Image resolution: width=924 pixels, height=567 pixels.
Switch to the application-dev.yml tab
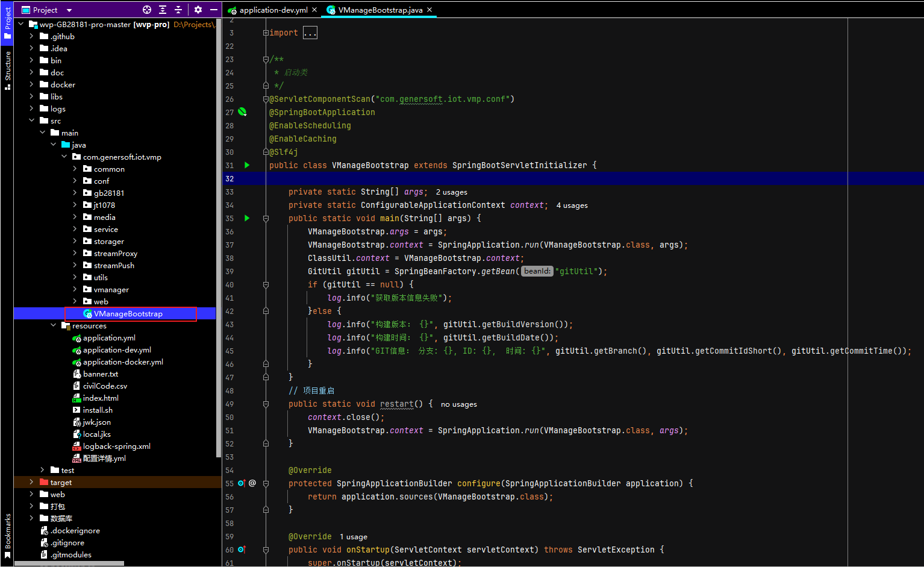pyautogui.click(x=273, y=10)
